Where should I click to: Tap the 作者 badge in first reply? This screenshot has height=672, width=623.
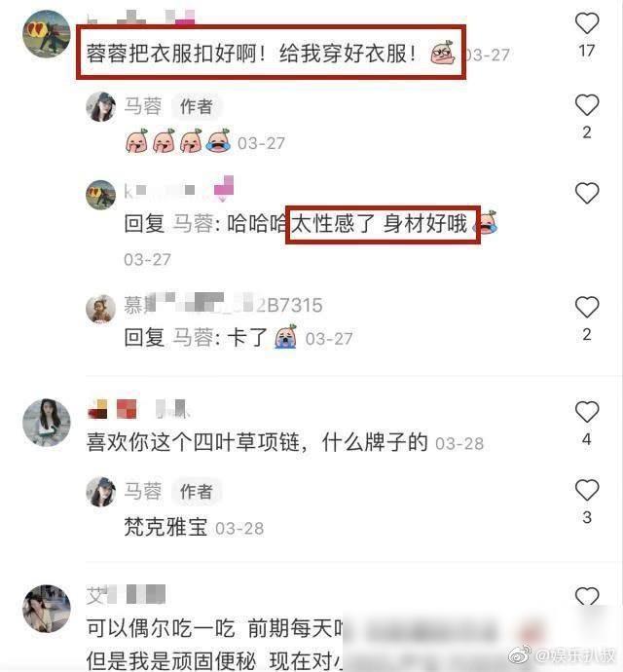pyautogui.click(x=197, y=106)
